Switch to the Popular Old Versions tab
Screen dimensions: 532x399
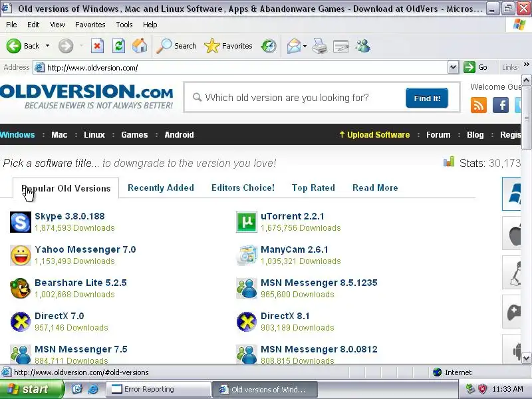[66, 188]
